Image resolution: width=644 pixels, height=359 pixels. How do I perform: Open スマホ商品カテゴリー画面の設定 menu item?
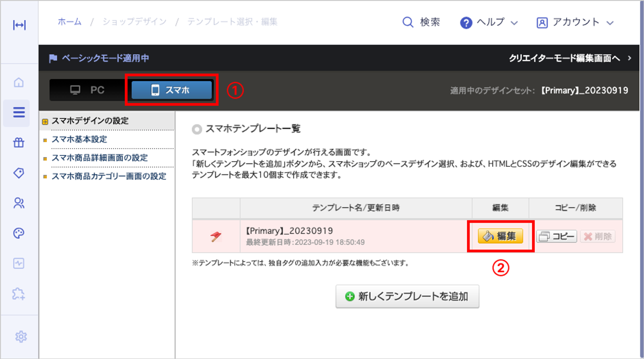(x=109, y=177)
